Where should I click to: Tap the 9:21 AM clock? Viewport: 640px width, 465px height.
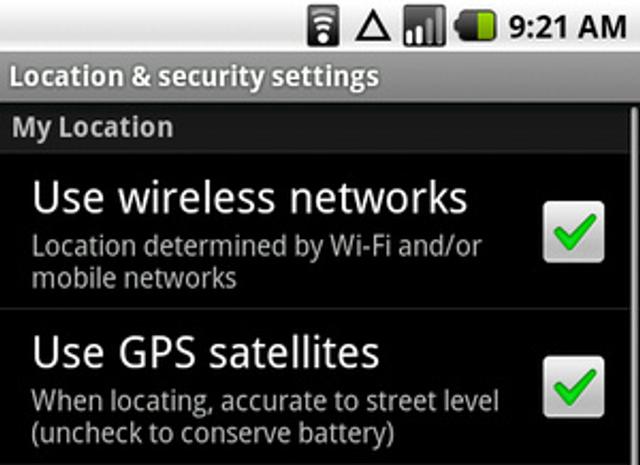567,26
